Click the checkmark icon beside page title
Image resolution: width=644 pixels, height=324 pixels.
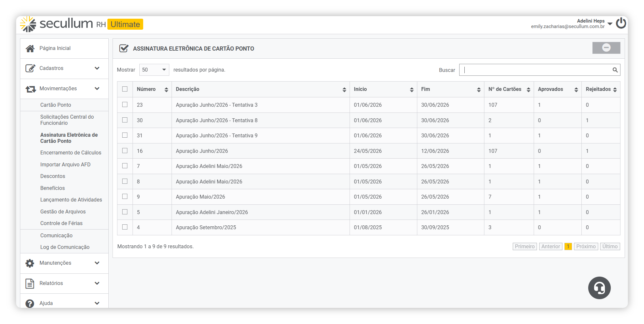click(x=124, y=48)
